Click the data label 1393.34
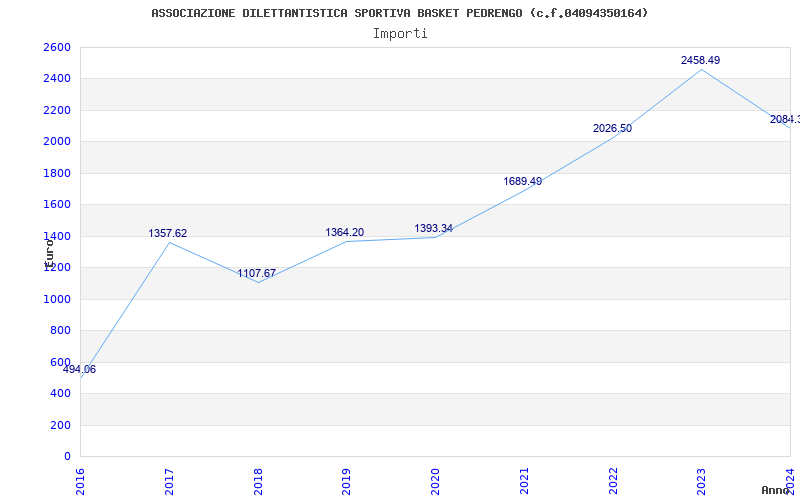 pos(433,228)
